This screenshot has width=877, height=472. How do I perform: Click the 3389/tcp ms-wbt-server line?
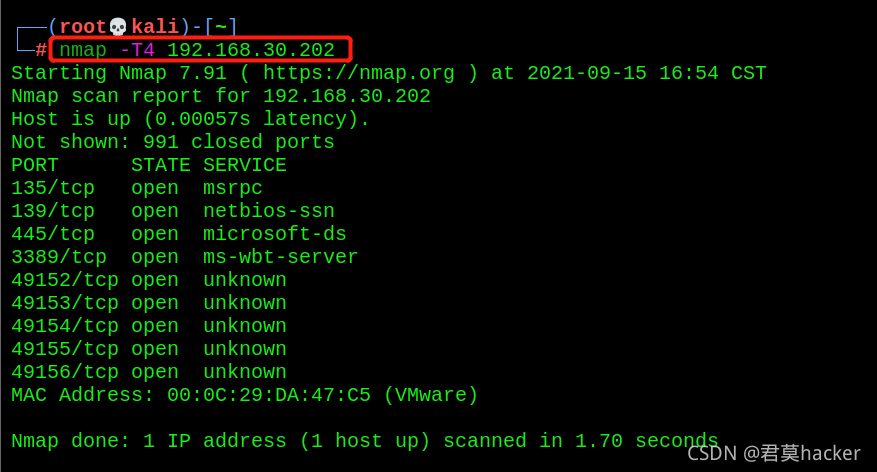(x=185, y=257)
